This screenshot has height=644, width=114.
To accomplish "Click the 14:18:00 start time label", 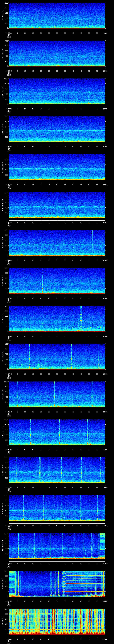I will pyautogui.click(x=9, y=412).
